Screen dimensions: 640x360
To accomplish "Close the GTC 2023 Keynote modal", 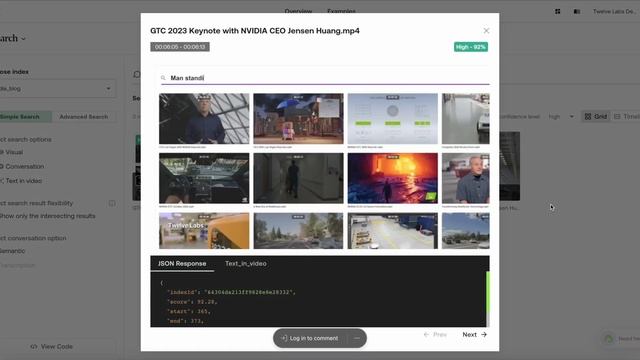I will tap(486, 31).
